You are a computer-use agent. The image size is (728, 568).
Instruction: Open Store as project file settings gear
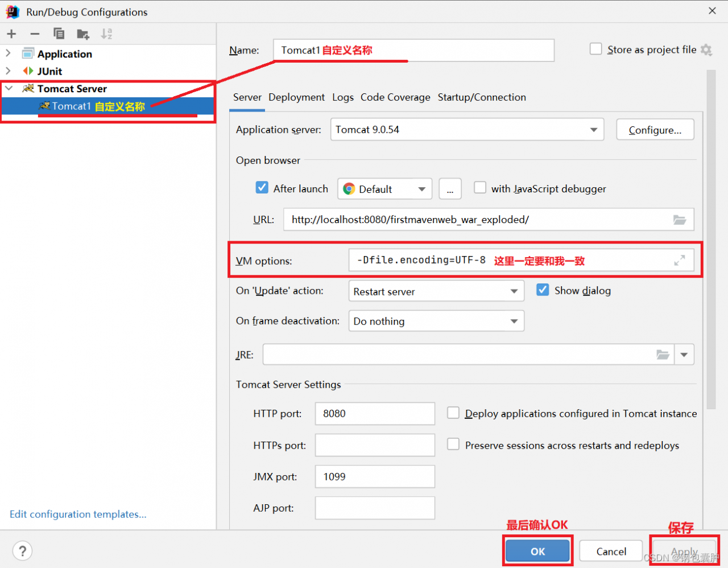click(x=706, y=50)
